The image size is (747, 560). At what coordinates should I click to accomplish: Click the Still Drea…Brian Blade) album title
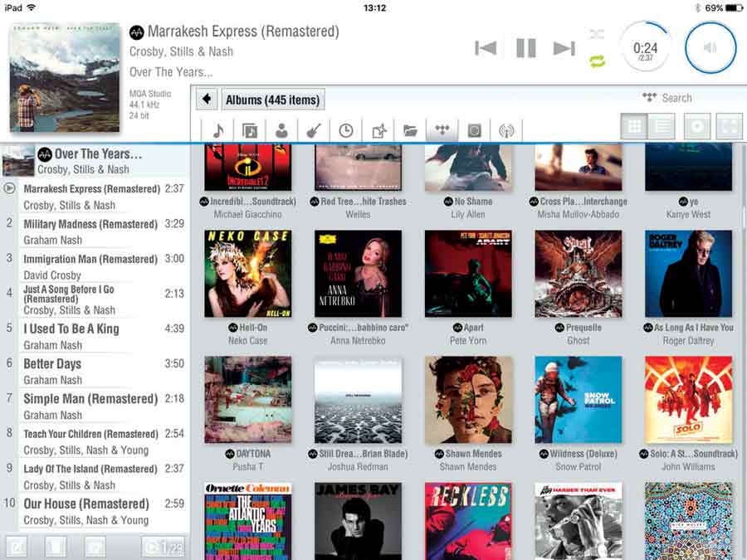(363, 454)
